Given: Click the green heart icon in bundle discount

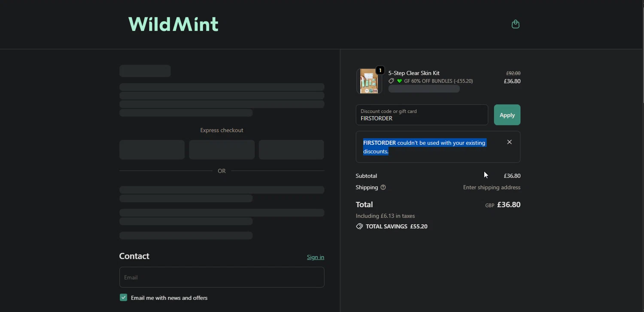Looking at the screenshot, I should (x=399, y=81).
